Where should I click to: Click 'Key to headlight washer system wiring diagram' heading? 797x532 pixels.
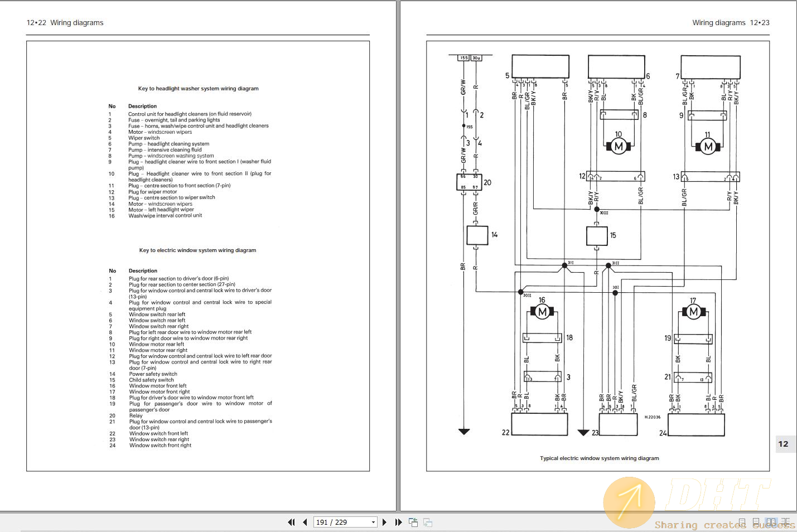coord(198,89)
